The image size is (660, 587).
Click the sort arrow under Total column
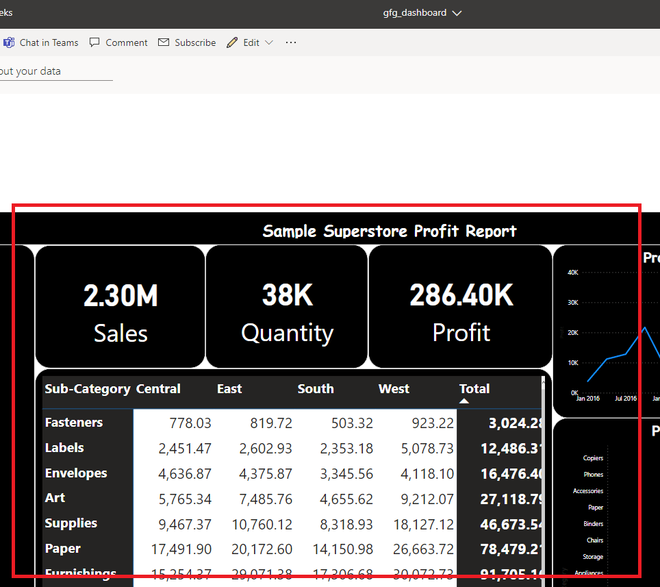tap(464, 401)
